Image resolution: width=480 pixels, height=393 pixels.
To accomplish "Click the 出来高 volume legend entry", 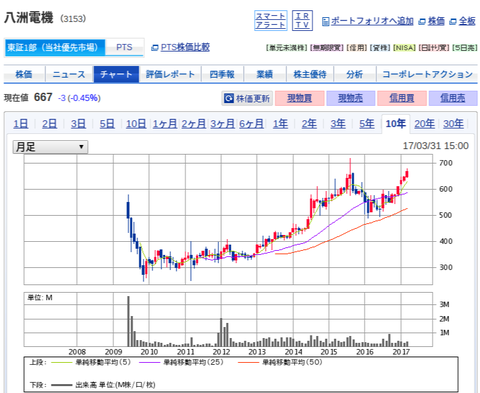I will 104,385.
